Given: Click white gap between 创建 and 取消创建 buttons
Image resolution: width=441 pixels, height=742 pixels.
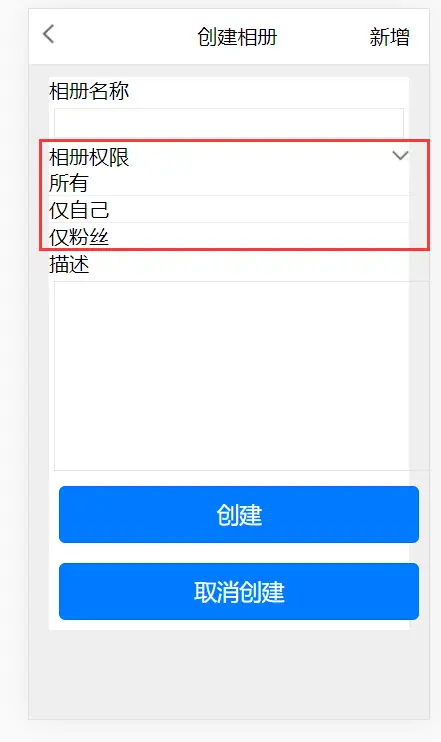Looking at the screenshot, I should pyautogui.click(x=239, y=553).
